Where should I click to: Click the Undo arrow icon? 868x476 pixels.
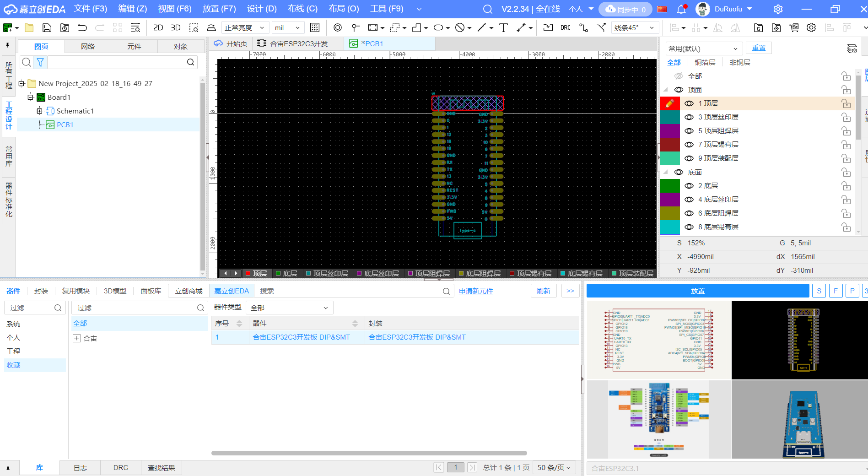pyautogui.click(x=82, y=28)
